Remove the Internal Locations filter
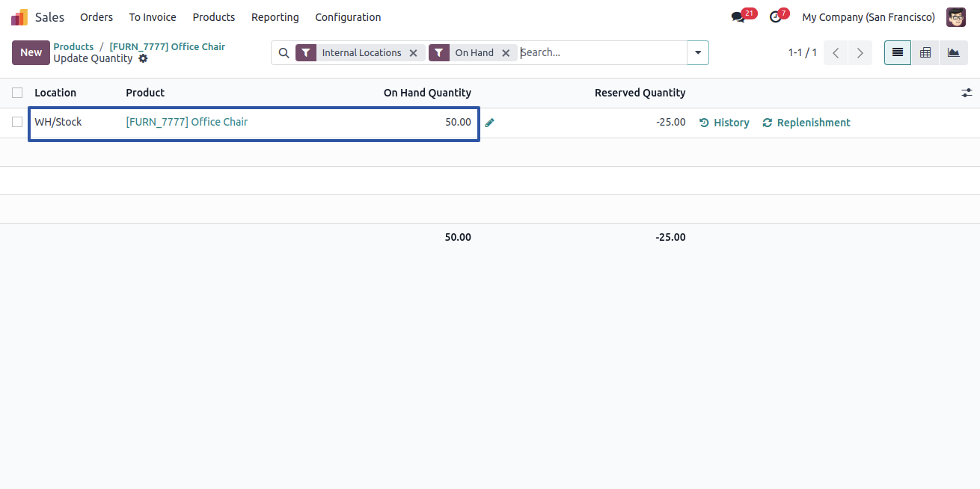The height and width of the screenshot is (489, 980). [413, 53]
